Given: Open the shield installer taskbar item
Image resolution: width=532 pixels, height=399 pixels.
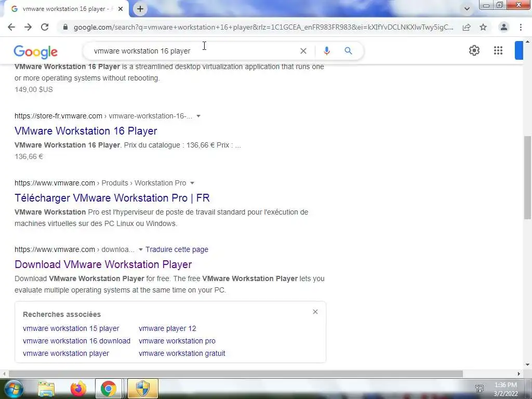Looking at the screenshot, I should pyautogui.click(x=142, y=389).
